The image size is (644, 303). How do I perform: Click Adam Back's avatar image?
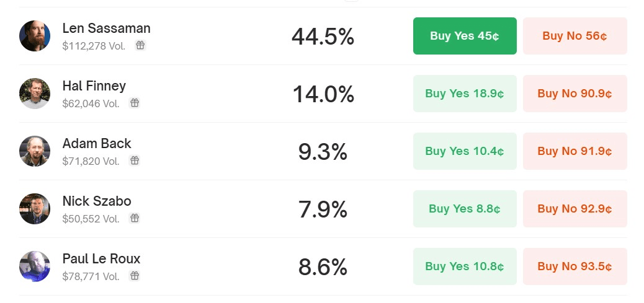(x=35, y=151)
